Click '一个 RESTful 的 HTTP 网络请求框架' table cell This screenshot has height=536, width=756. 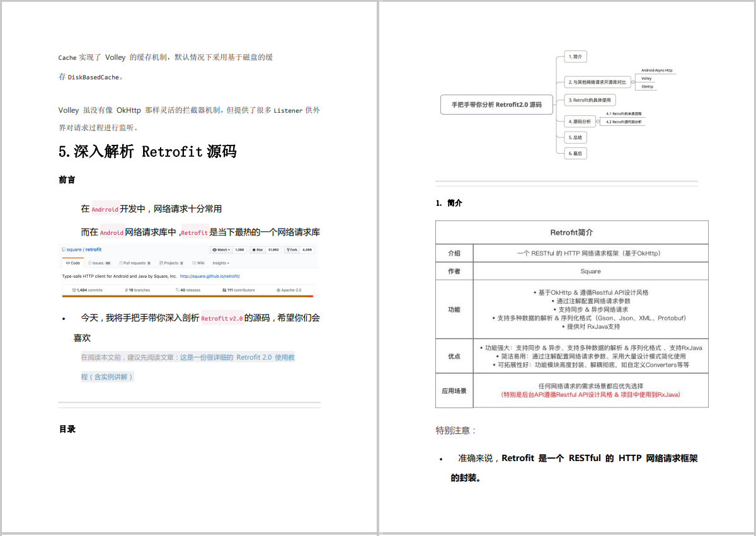click(590, 253)
